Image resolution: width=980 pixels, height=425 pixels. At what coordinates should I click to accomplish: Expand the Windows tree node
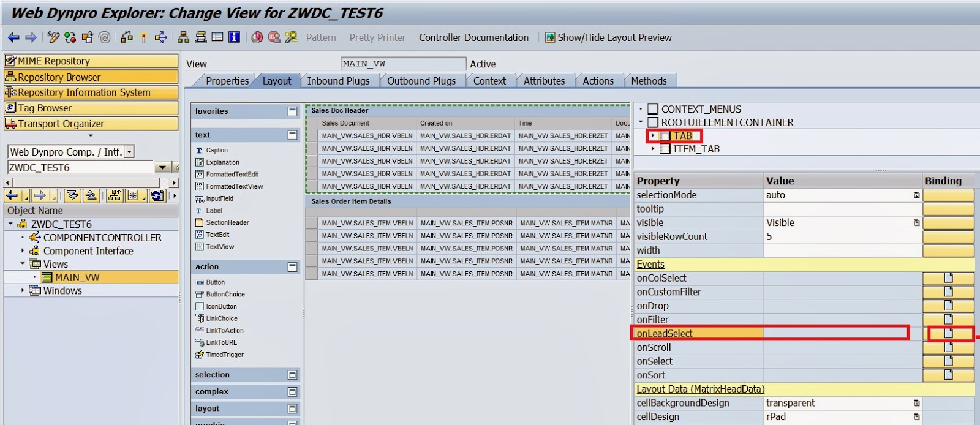coord(23,290)
